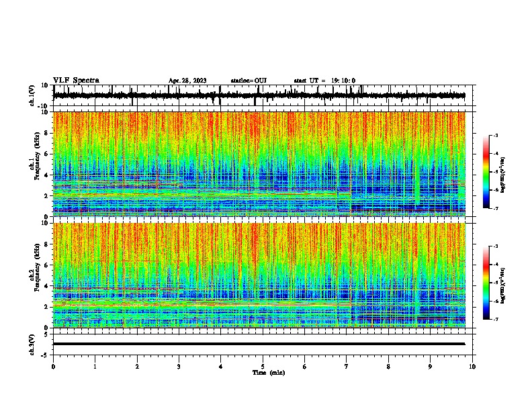
Task: Click the ch.2 spectrogram color bar
Action: click(486, 283)
